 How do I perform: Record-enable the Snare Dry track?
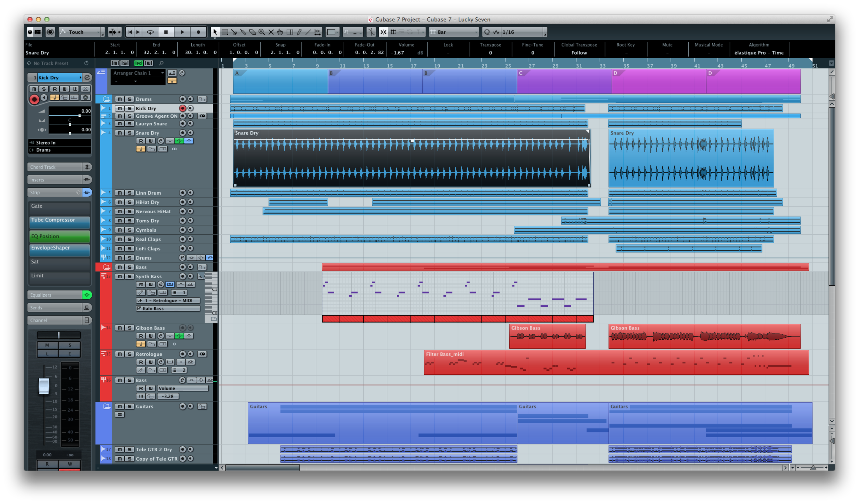(183, 133)
